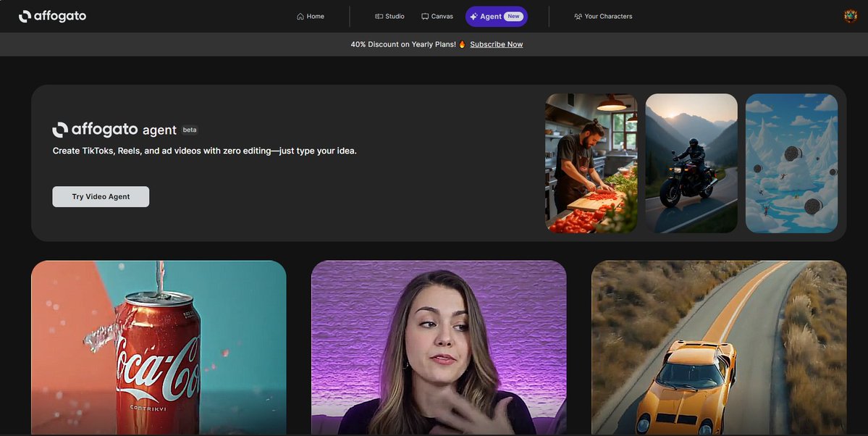Click the Create TikToks, Reels tagline text

[x=204, y=151]
